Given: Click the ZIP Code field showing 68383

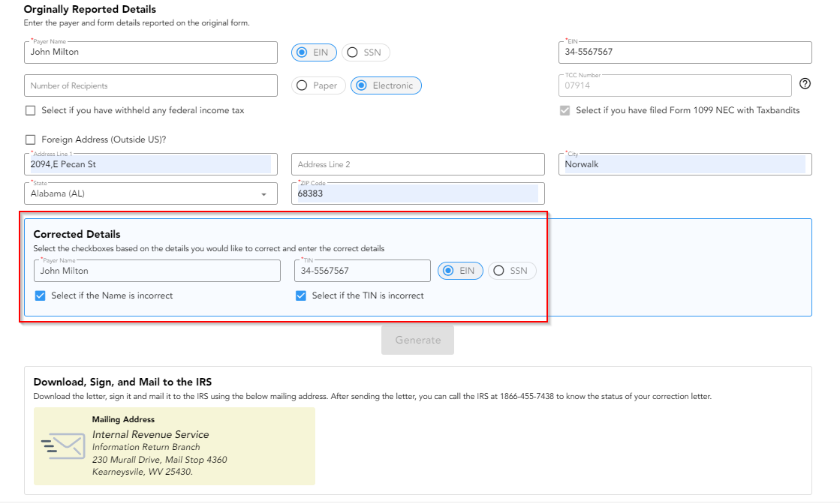Looking at the screenshot, I should (x=417, y=193).
